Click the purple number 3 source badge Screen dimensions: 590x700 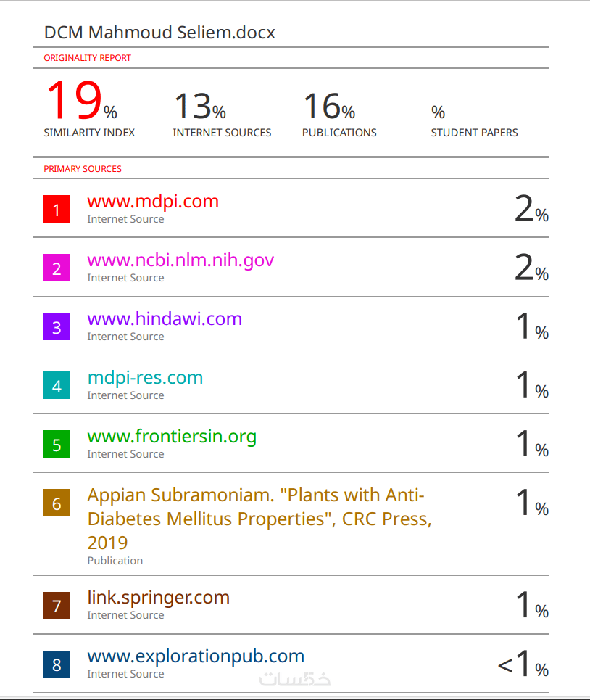57,327
